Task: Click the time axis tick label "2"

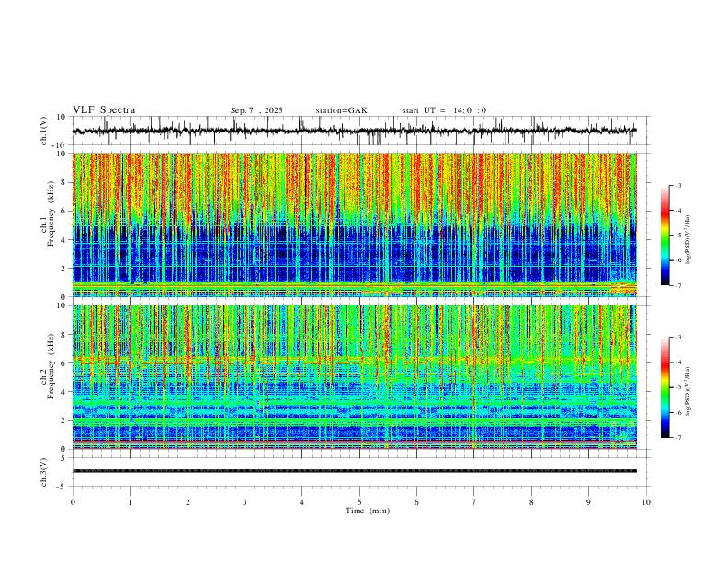Action: point(188,502)
